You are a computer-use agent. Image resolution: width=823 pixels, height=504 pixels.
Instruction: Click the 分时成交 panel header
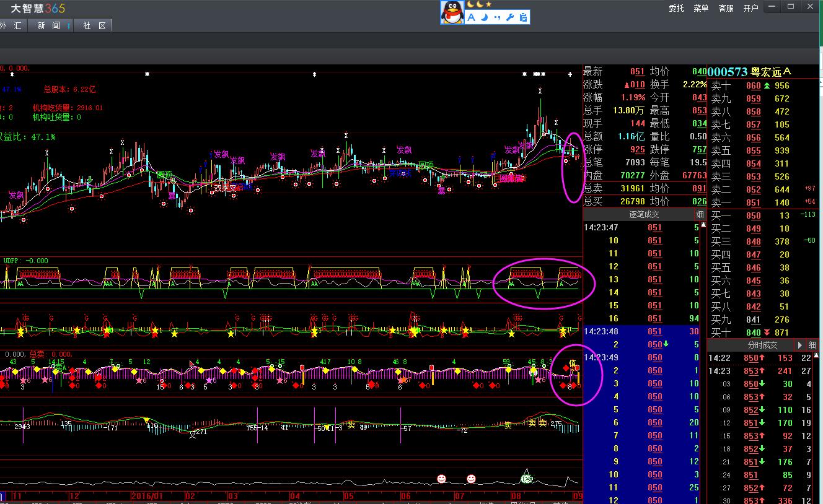(x=762, y=345)
